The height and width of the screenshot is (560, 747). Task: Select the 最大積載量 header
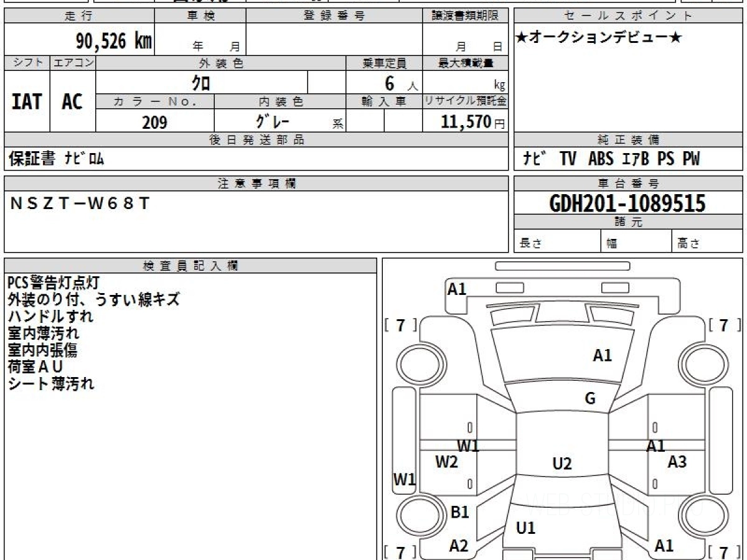[466, 63]
